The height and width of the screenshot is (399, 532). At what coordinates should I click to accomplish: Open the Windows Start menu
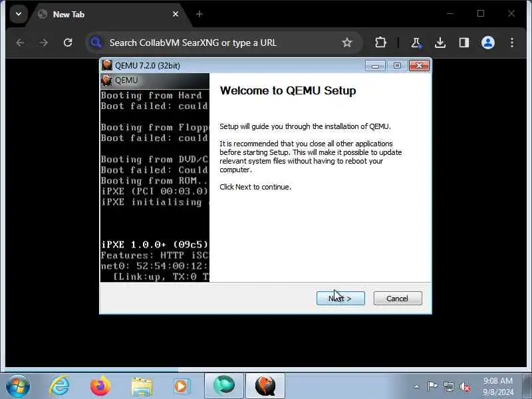pyautogui.click(x=18, y=386)
